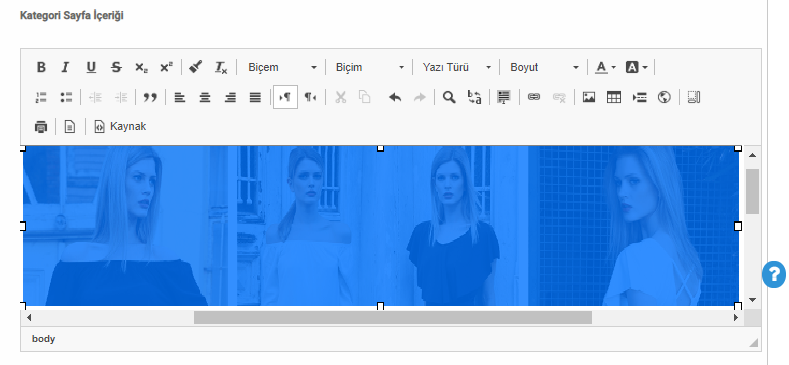Image resolution: width=789 pixels, height=365 pixels.
Task: Justify the text alignment
Action: pyautogui.click(x=255, y=97)
